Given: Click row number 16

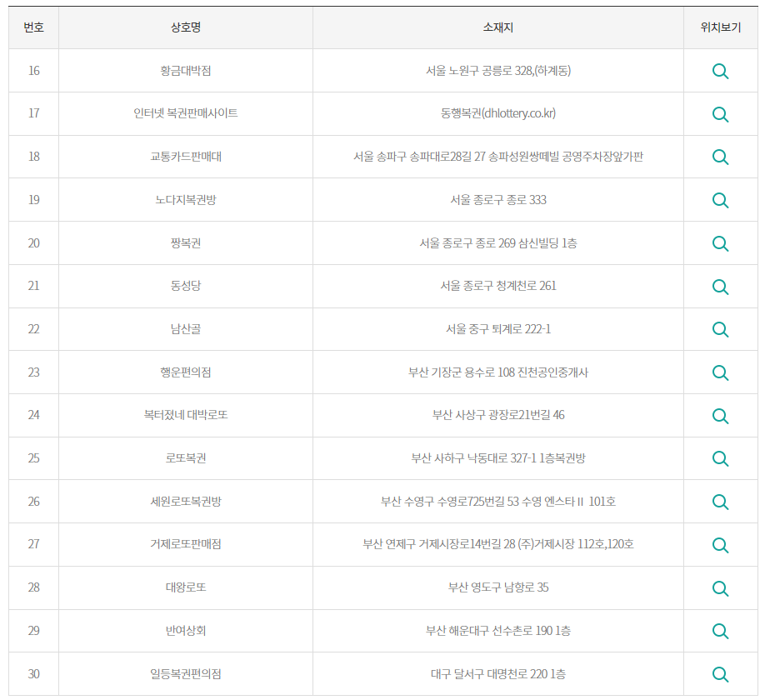Looking at the screenshot, I should coord(33,71).
